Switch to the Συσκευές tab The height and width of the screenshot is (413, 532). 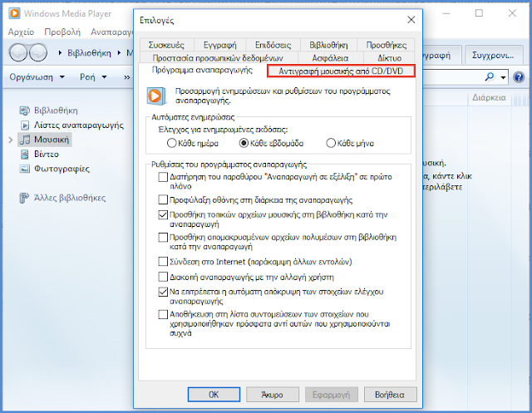(x=166, y=45)
